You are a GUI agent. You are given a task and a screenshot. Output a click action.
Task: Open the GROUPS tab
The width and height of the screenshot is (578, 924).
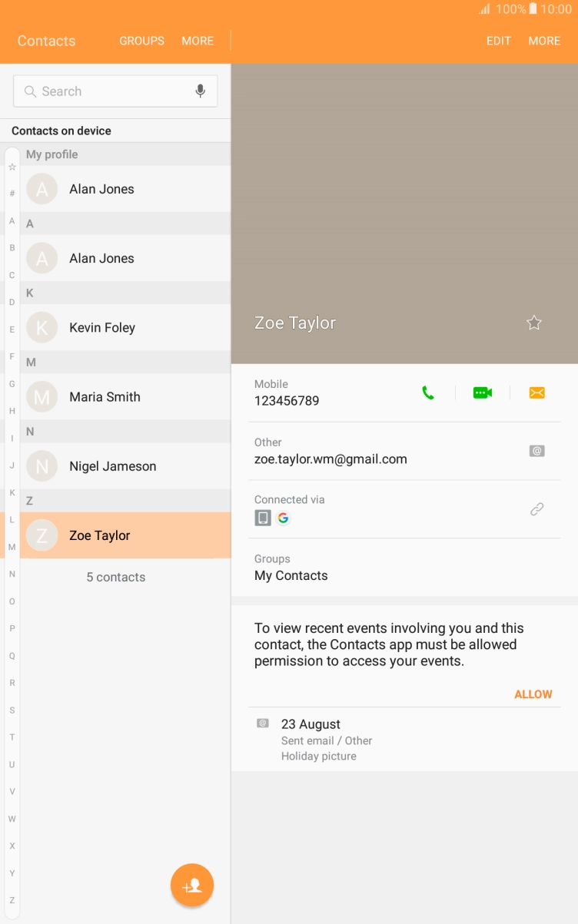tap(141, 41)
